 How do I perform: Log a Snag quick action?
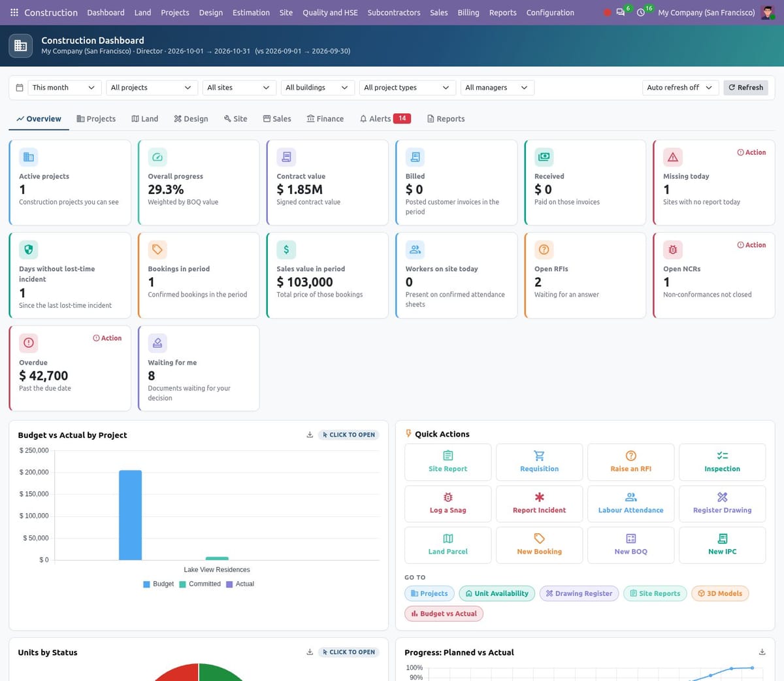pos(448,504)
